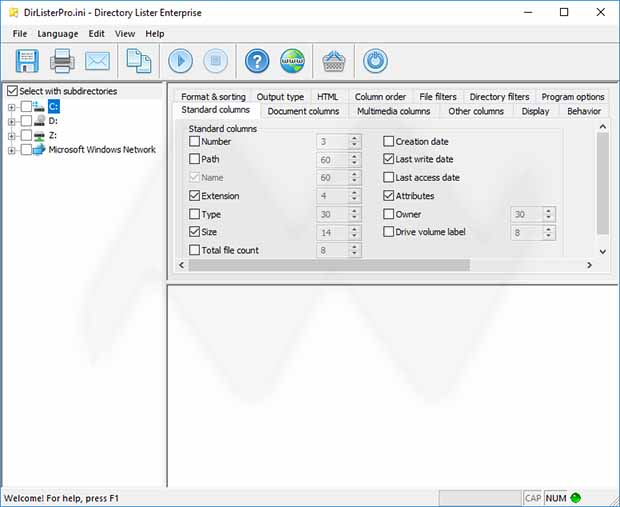Click the options panel vertical scrollbar thumb
Viewport: 620px width, 507px height.
[602, 183]
